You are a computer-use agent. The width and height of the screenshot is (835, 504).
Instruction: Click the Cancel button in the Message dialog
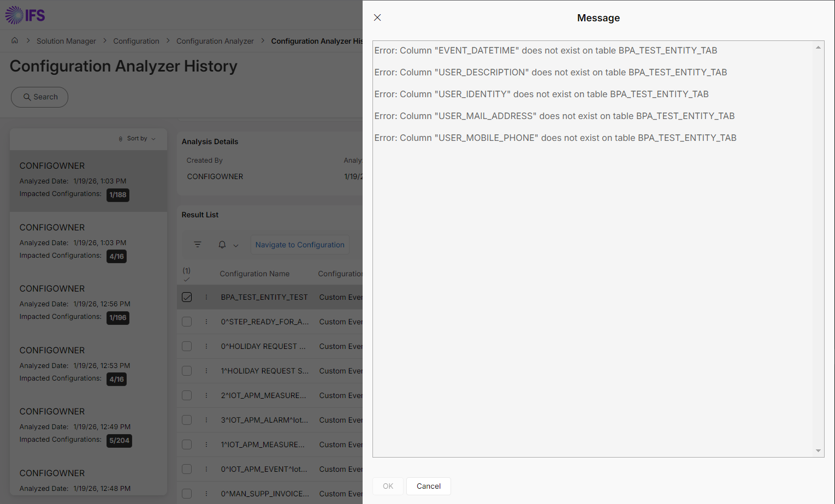coord(429,486)
